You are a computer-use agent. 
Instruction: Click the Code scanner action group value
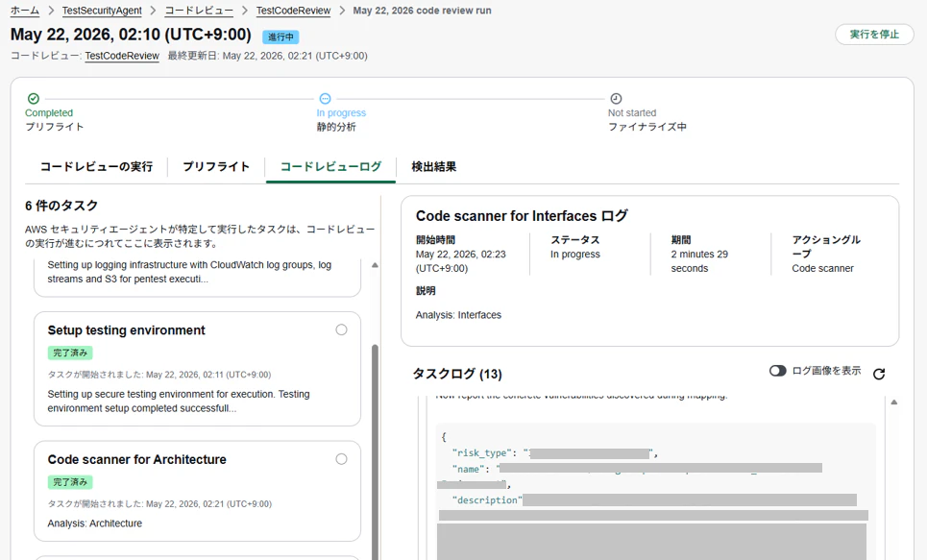click(823, 268)
